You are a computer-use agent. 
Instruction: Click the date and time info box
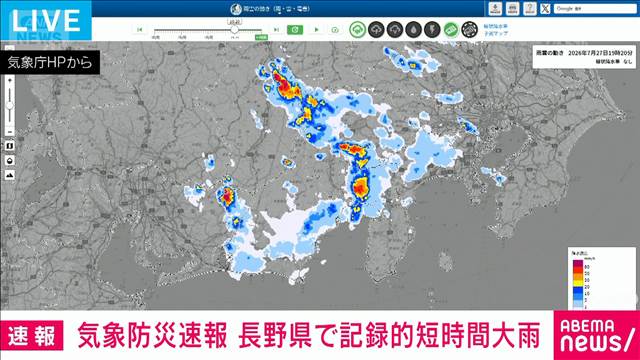(x=584, y=57)
